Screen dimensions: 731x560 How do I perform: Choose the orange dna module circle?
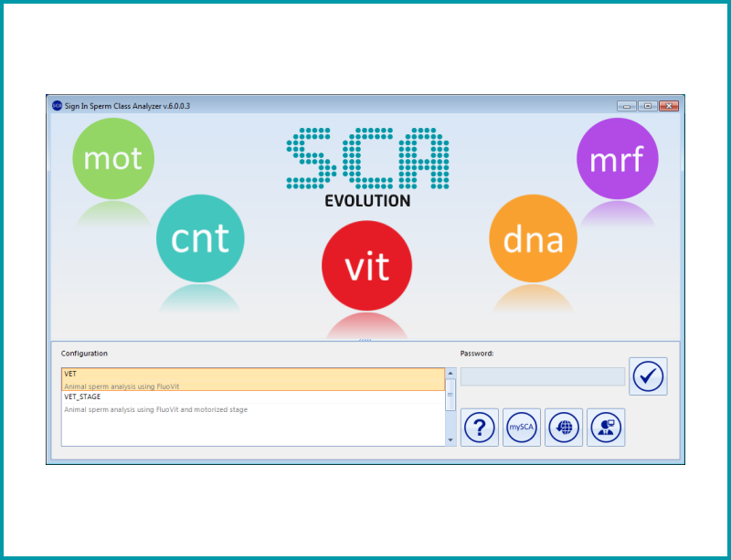click(x=533, y=238)
